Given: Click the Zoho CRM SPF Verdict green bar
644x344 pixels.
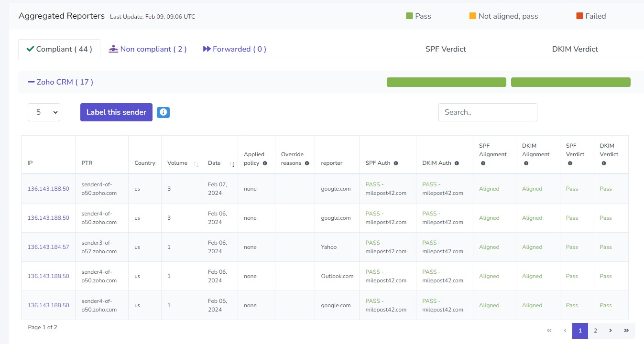Looking at the screenshot, I should tap(447, 82).
